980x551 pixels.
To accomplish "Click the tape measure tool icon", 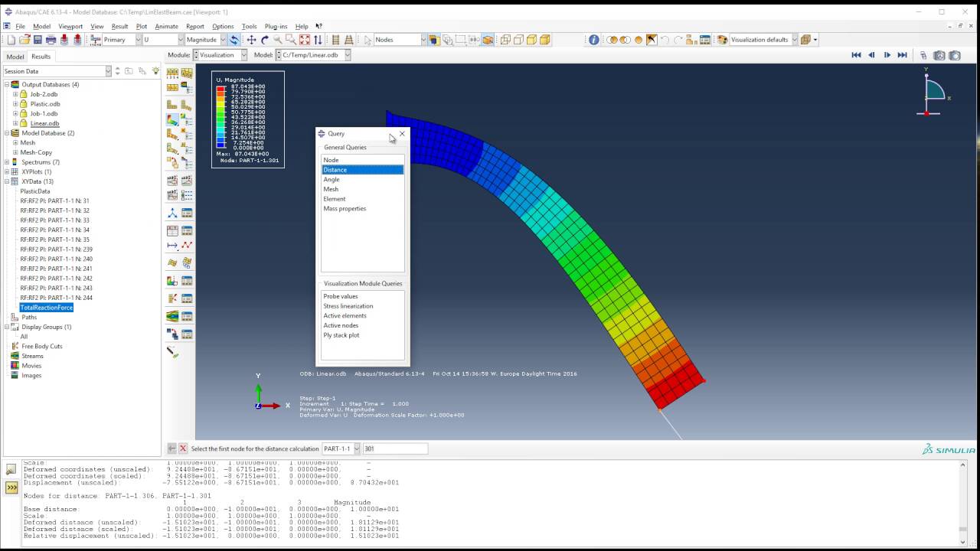I will click(172, 352).
